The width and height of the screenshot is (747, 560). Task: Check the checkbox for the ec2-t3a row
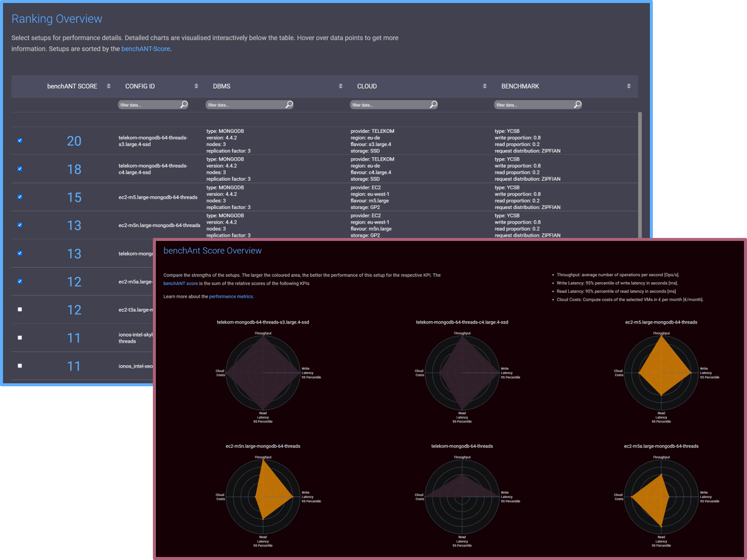[x=19, y=309]
